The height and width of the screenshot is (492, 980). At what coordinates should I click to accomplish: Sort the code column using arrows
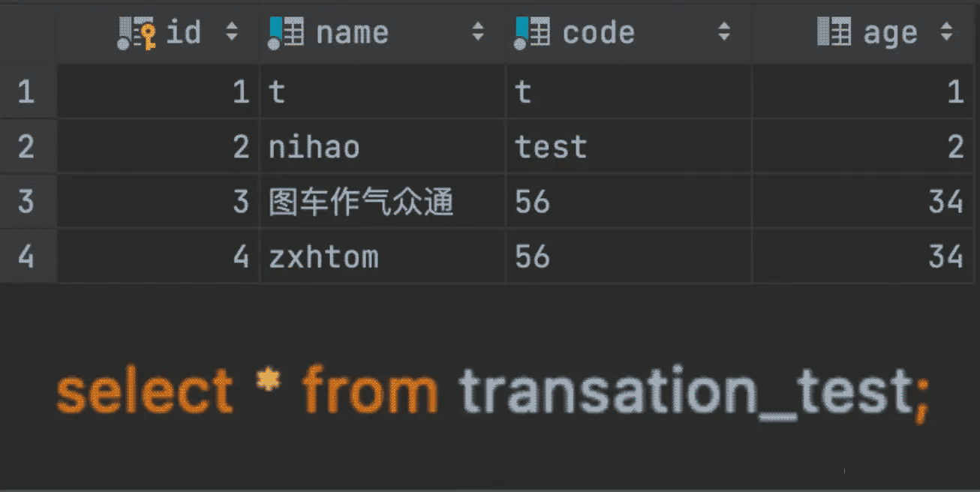click(723, 32)
